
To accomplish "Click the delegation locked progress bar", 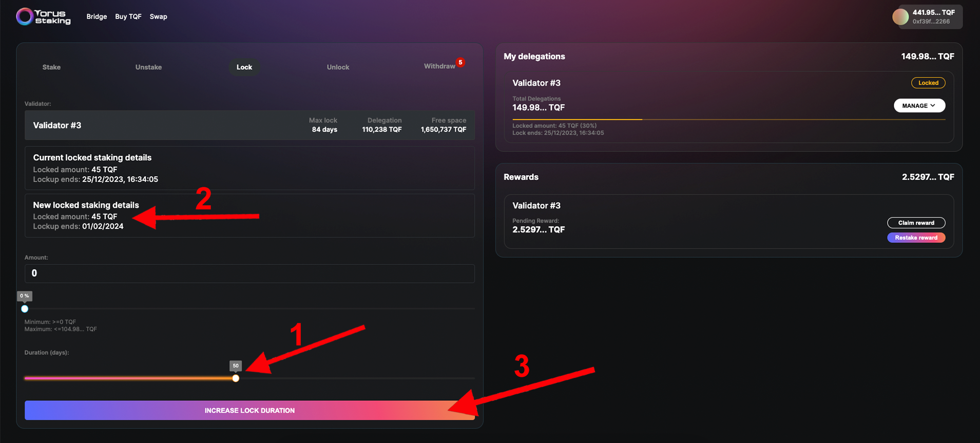I will pos(728,119).
